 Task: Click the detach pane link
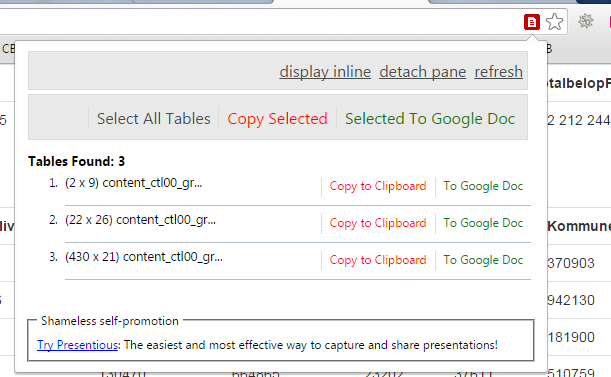coord(423,72)
